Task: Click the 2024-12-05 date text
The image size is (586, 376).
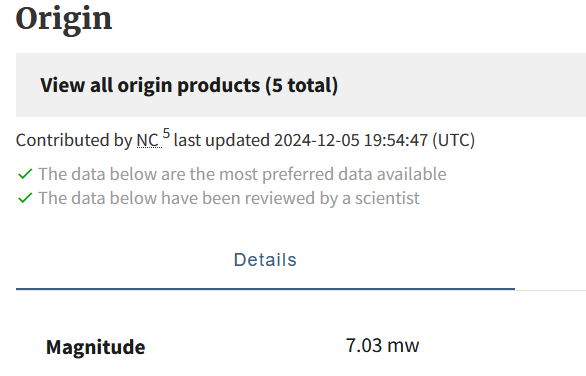Action: [317, 141]
